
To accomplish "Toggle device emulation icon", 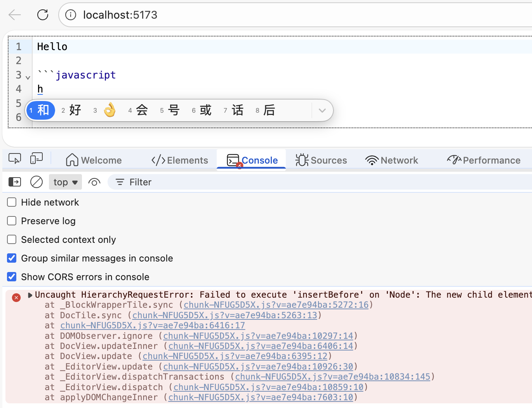I will coord(36,159).
